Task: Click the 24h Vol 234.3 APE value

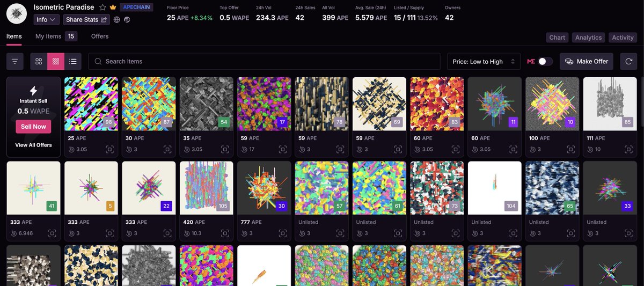Action: point(272,18)
